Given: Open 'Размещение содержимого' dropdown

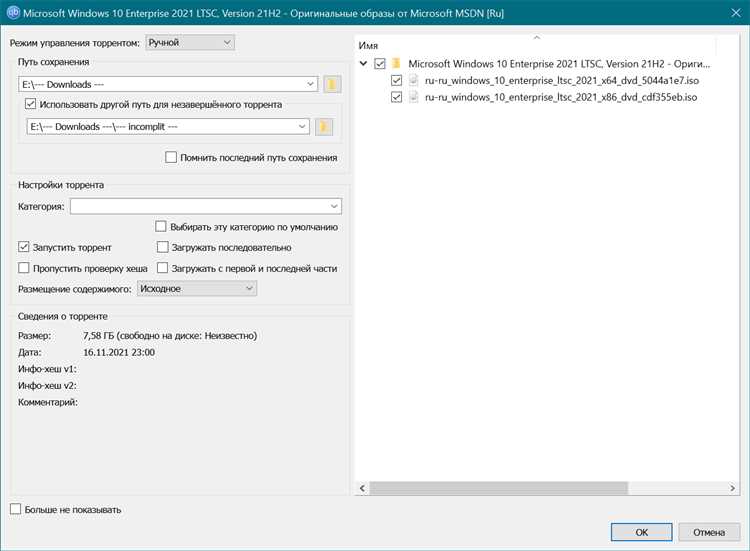Looking at the screenshot, I should tap(197, 288).
